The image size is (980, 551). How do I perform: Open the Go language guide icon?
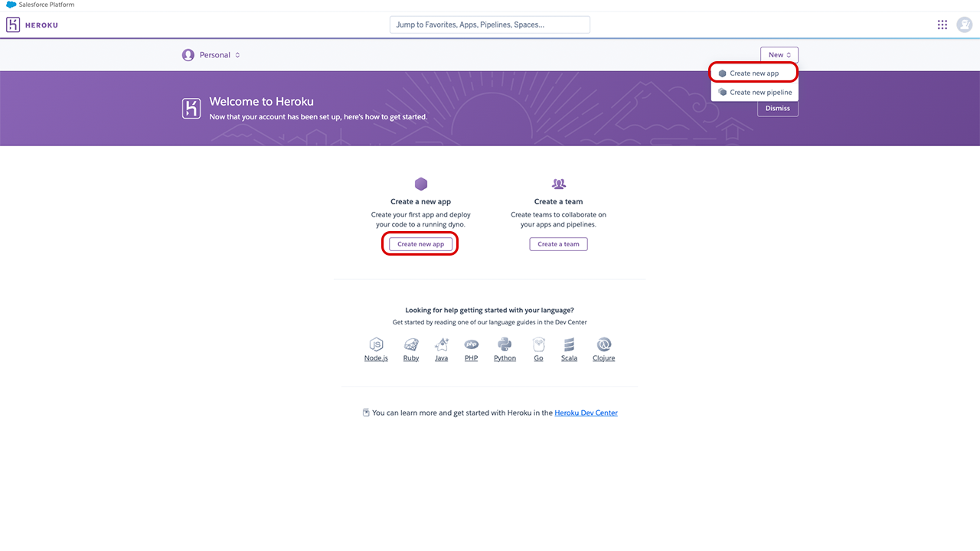pos(539,345)
